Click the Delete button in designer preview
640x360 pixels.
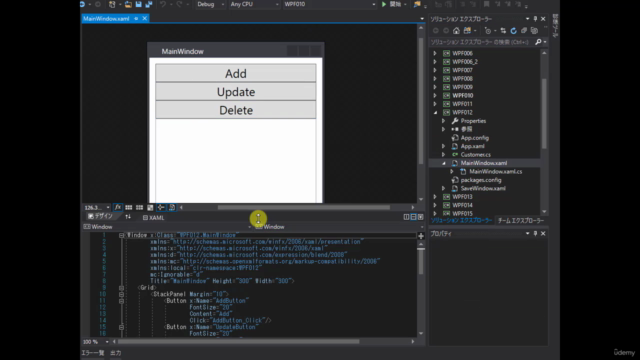click(236, 110)
